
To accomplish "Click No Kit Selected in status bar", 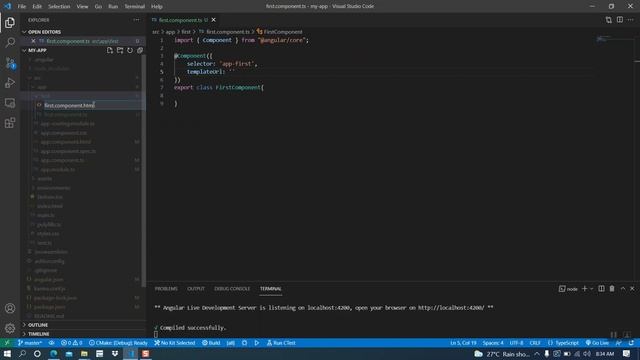I will [x=174, y=343].
